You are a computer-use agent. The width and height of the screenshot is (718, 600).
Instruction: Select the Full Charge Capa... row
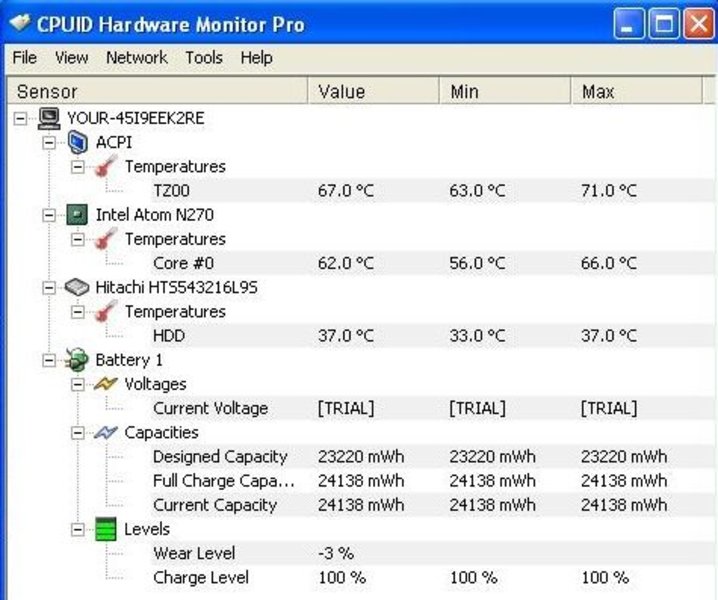[432, 480]
